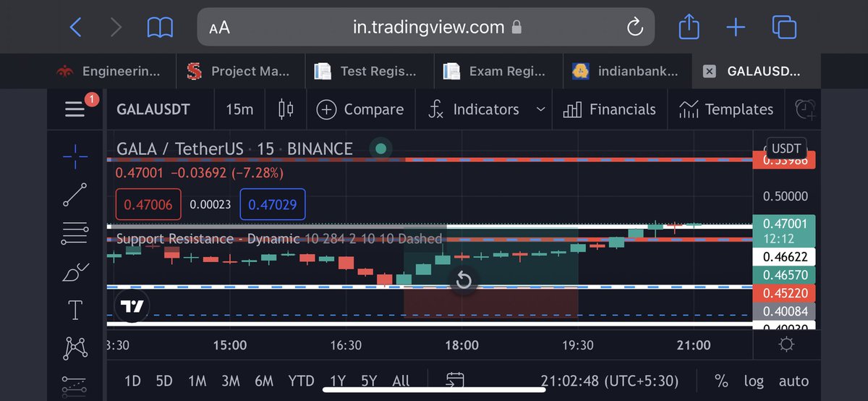Close the GALAUSD tab
The image size is (868, 401).
tap(710, 71)
